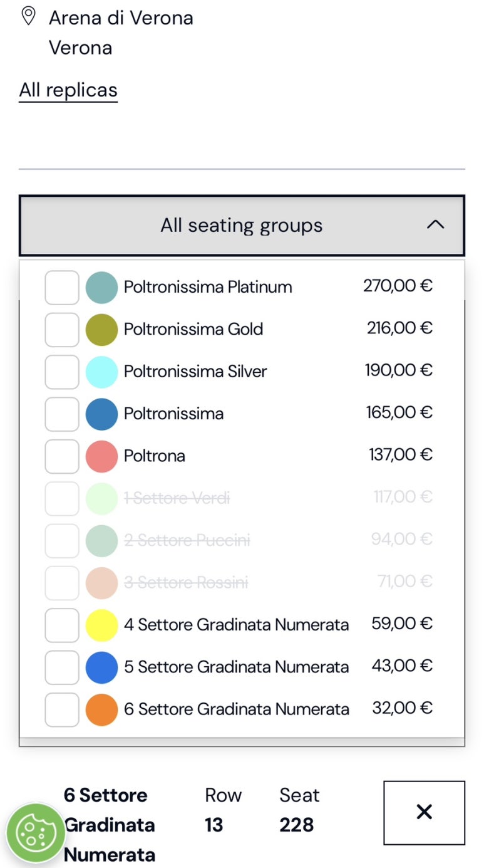
Task: Open the All replicas link
Action: click(x=68, y=90)
